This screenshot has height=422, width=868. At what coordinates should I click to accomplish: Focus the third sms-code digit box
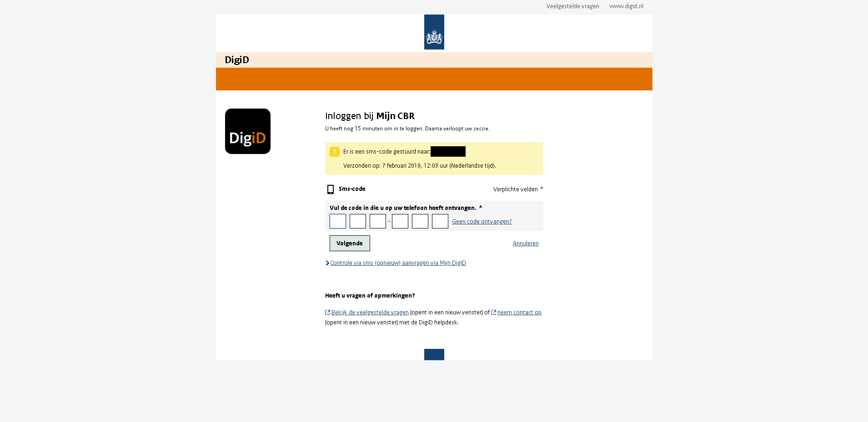(x=378, y=221)
